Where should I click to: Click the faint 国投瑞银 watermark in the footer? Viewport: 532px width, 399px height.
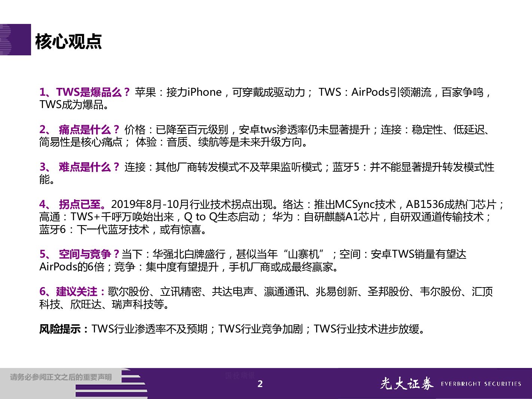240,375
